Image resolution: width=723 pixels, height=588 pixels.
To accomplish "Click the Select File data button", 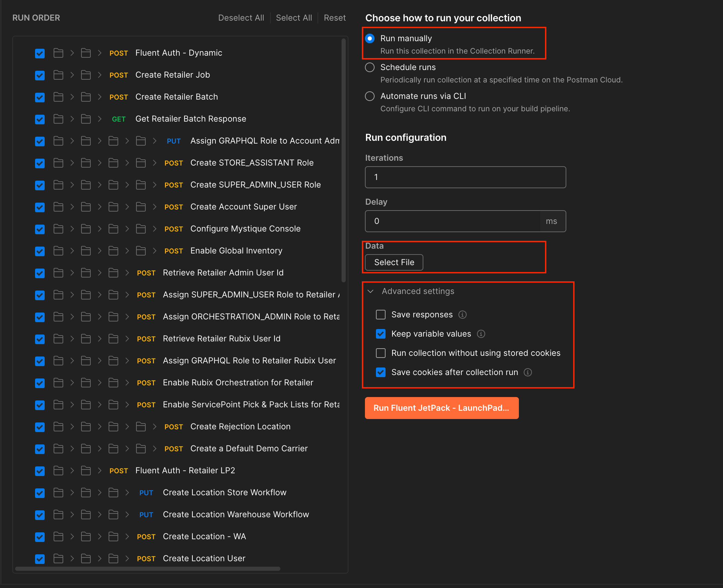I will pos(394,262).
